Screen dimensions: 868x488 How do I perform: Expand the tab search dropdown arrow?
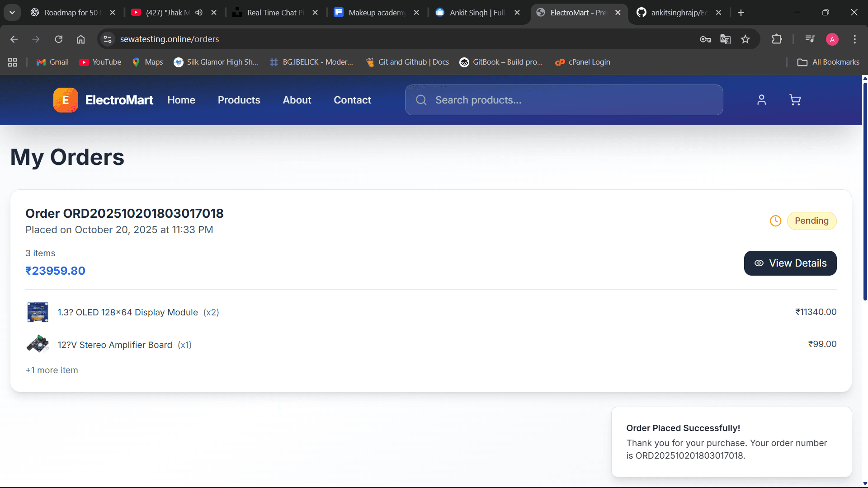point(12,13)
